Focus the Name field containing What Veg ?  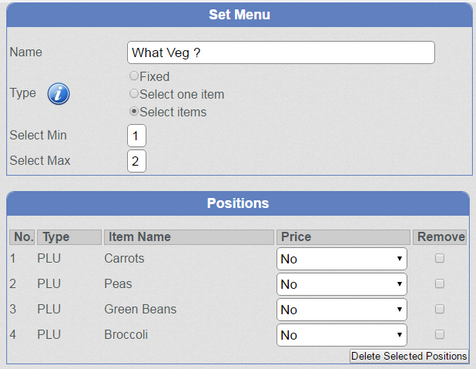pyautogui.click(x=281, y=52)
